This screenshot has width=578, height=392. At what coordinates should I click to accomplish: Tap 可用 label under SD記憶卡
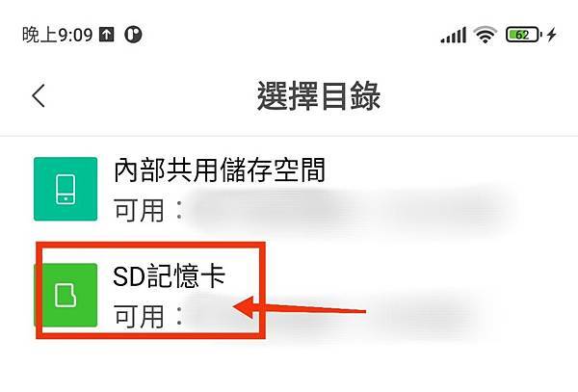pyautogui.click(x=139, y=317)
